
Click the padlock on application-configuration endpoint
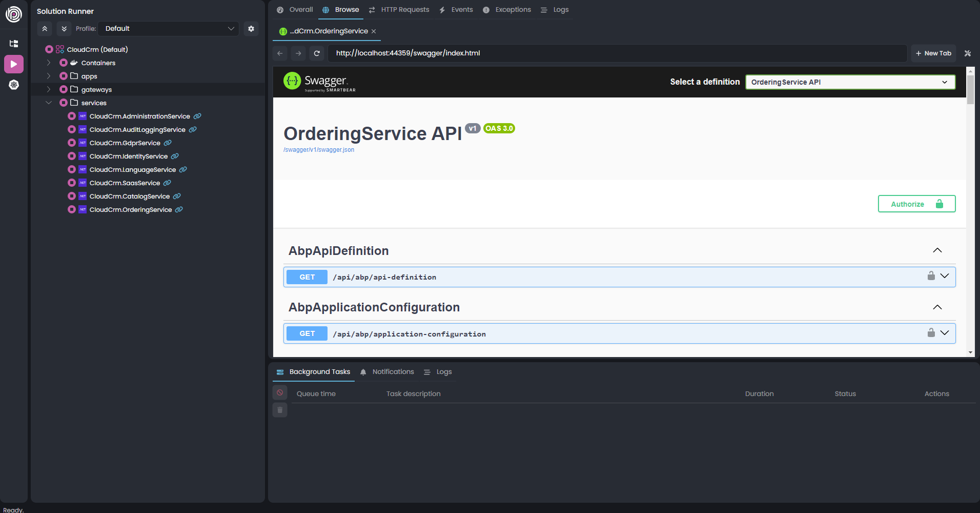(930, 332)
